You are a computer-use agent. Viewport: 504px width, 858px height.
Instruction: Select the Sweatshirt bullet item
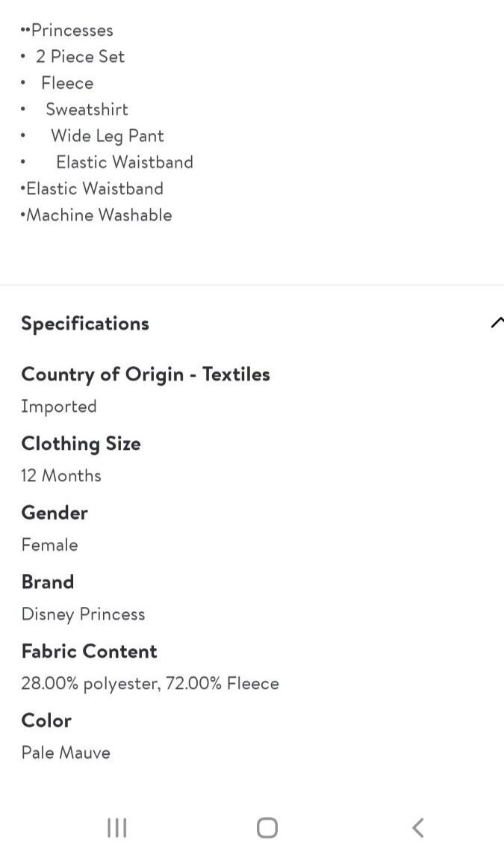pyautogui.click(x=87, y=109)
